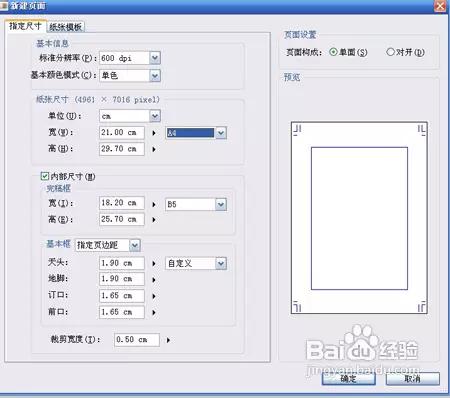Click arrow beside 天头 1.90 cm field
The height and width of the screenshot is (398, 450).
tap(154, 264)
